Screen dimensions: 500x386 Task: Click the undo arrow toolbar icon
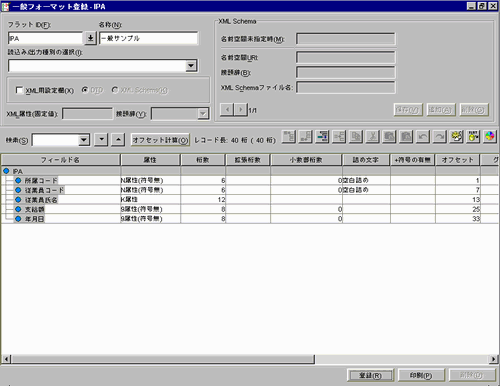423,137
